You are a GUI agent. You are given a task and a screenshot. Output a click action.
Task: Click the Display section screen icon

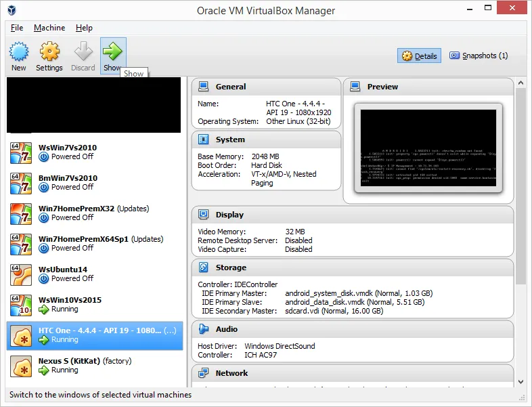click(x=204, y=215)
